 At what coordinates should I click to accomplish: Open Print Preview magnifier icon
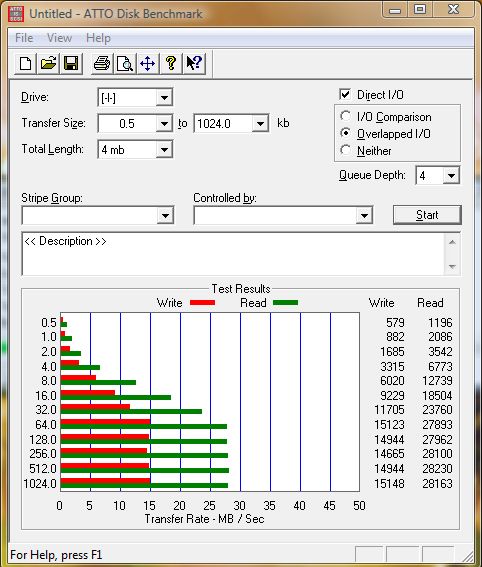click(x=125, y=64)
